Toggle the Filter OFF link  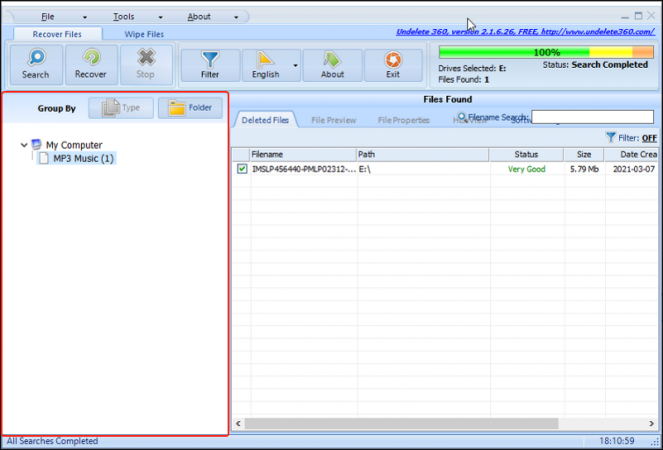click(x=649, y=138)
